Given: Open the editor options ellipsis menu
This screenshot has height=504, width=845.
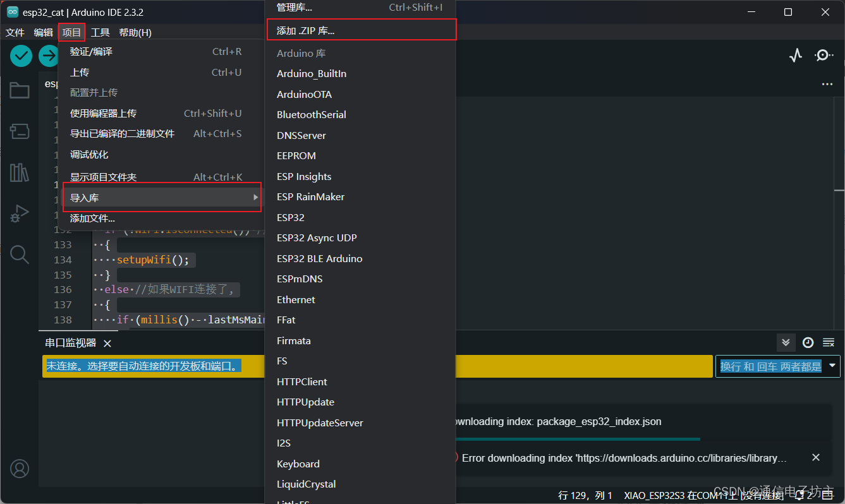Looking at the screenshot, I should 827,84.
